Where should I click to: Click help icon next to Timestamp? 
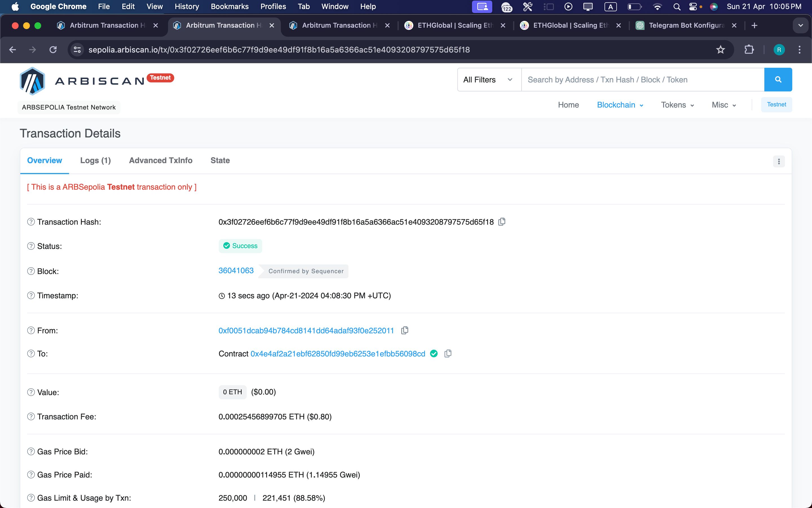point(31,295)
